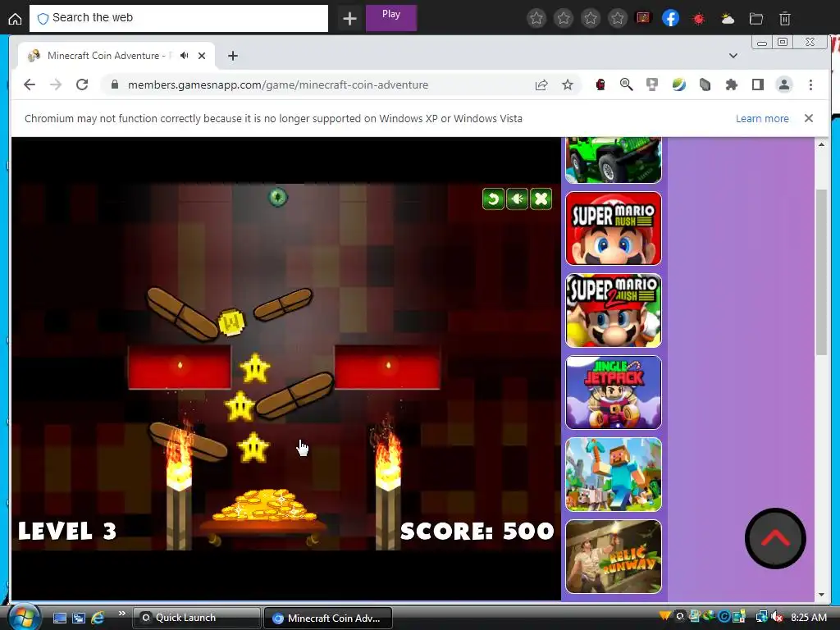This screenshot has height=630, width=840.
Task: Launch Internet Explorer from the taskbar
Action: [x=98, y=618]
